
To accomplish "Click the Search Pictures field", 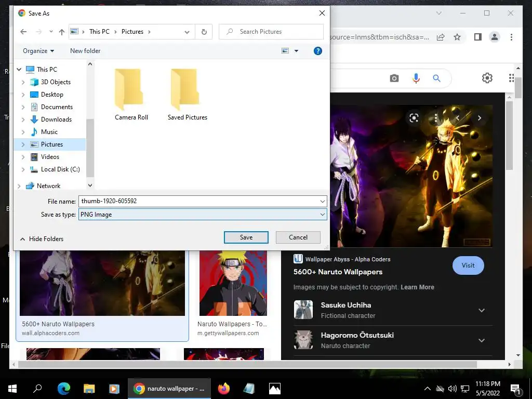I will pos(271,32).
